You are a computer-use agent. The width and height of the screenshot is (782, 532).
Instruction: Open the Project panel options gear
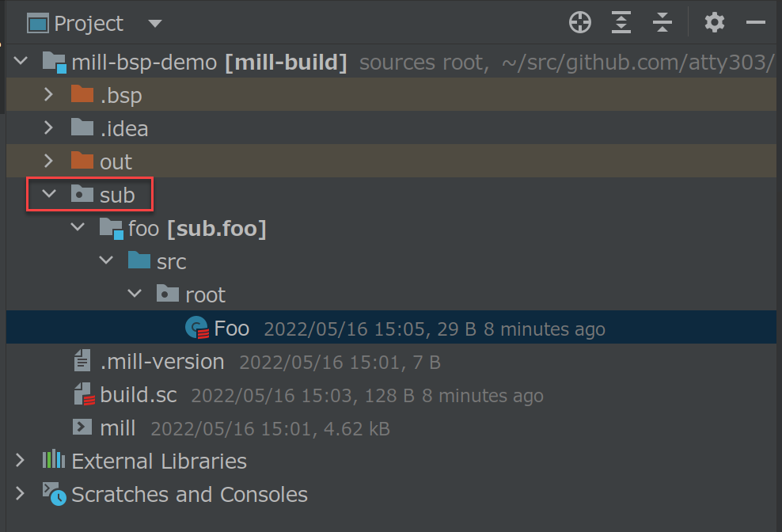[x=714, y=22]
